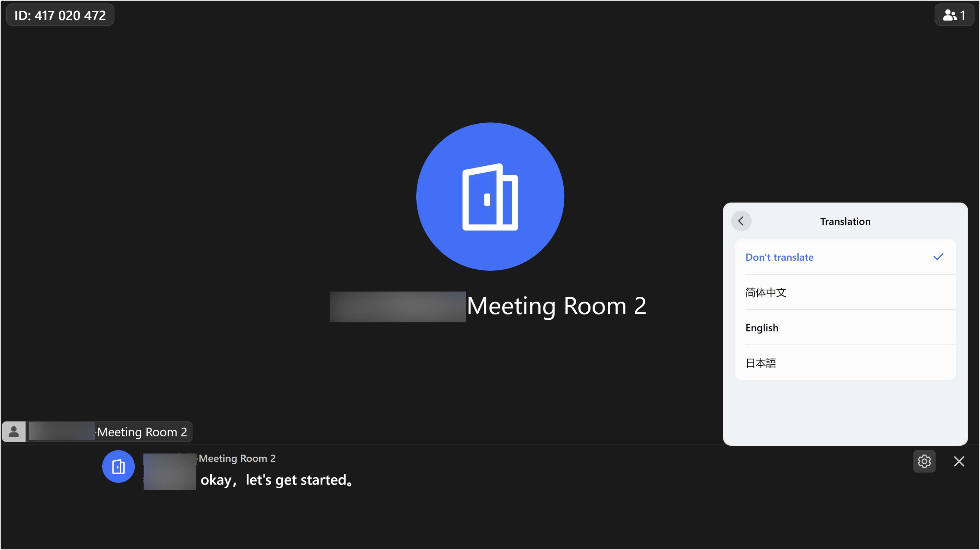Collapse the Translation panel with the back chevron
Screen dimensions: 980x550
741,221
